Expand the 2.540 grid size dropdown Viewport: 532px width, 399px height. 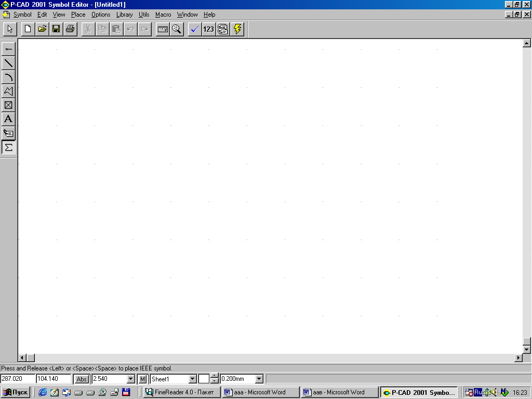pos(131,379)
